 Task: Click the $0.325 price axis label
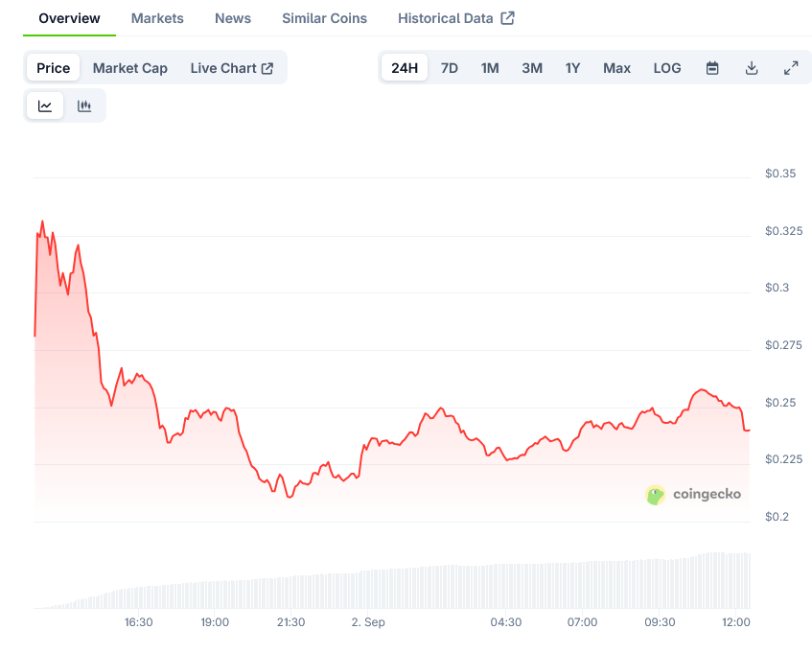pos(783,231)
